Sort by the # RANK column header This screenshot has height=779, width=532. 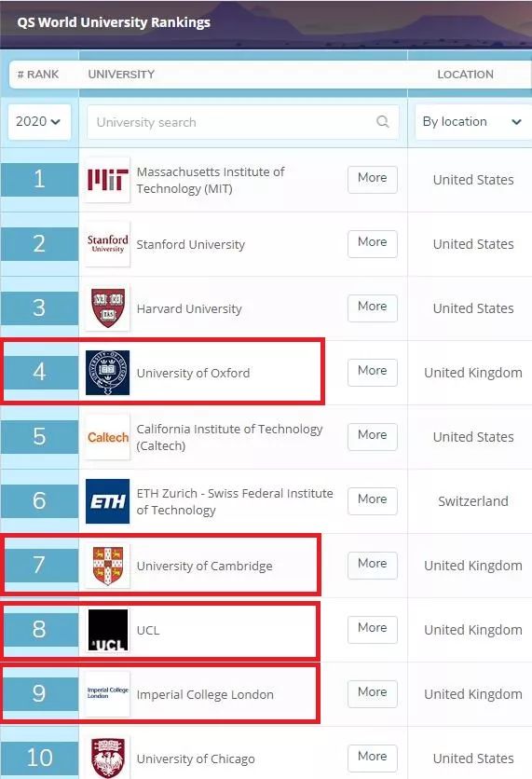point(38,75)
